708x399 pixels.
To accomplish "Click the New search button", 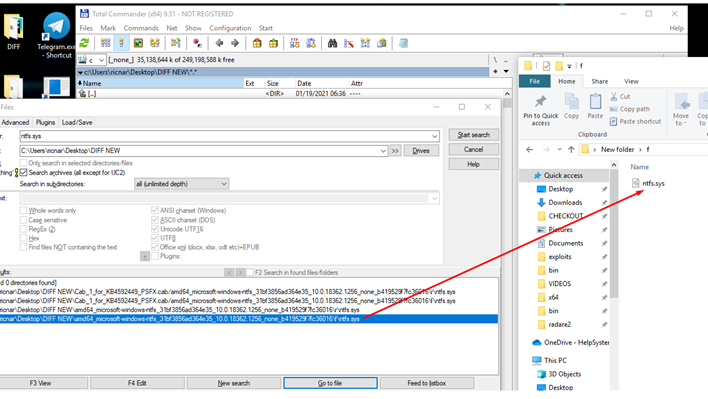I will tap(233, 383).
